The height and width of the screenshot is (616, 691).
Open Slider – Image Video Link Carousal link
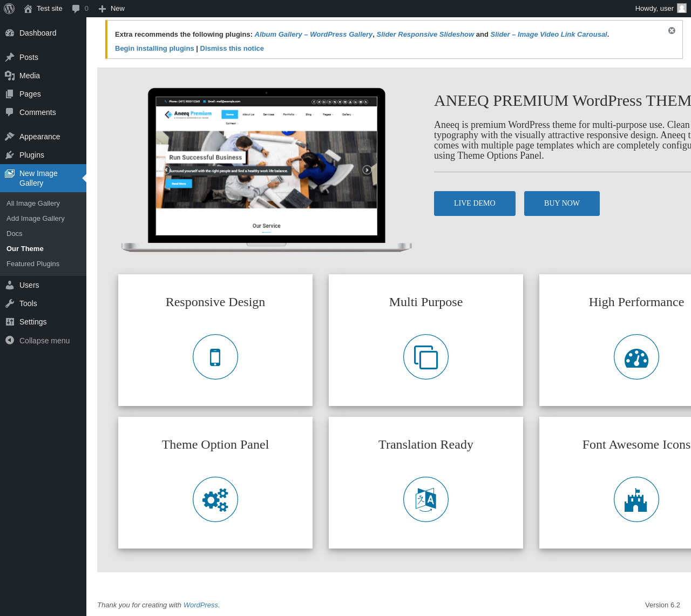point(549,35)
